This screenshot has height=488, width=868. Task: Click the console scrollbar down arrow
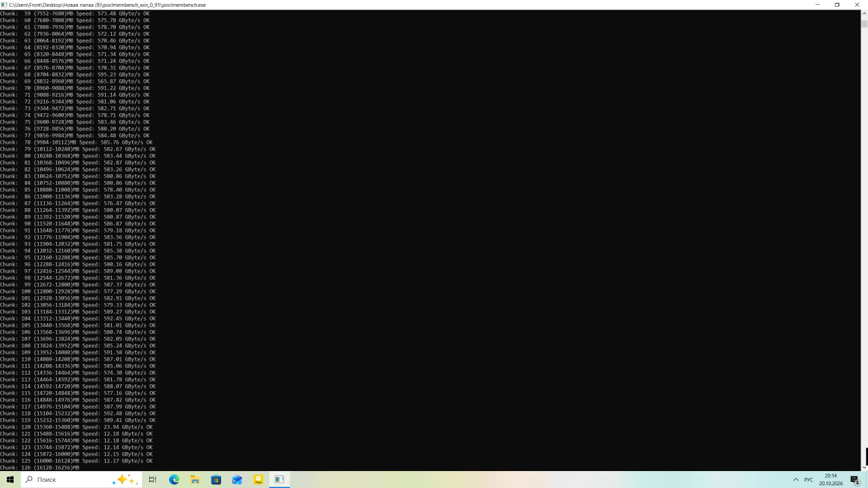coord(865,468)
